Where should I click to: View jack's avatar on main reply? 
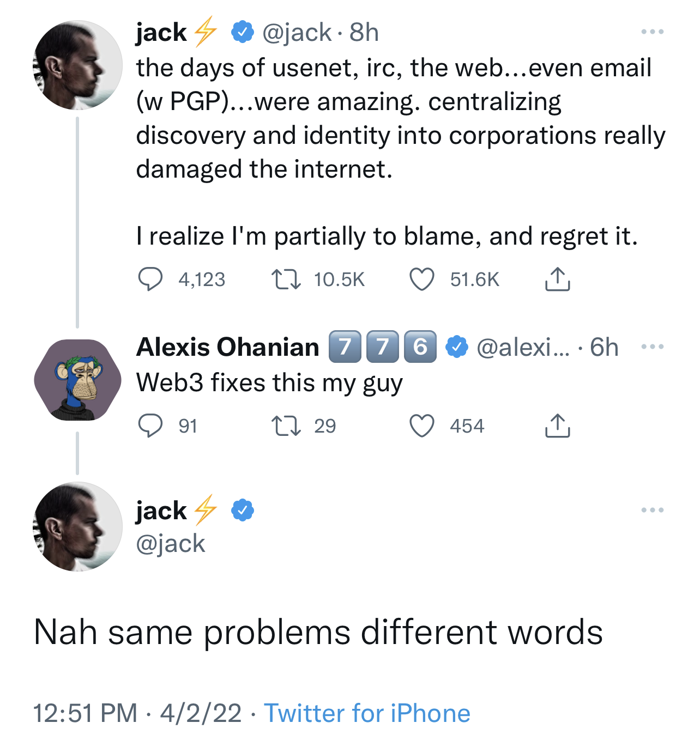click(77, 527)
